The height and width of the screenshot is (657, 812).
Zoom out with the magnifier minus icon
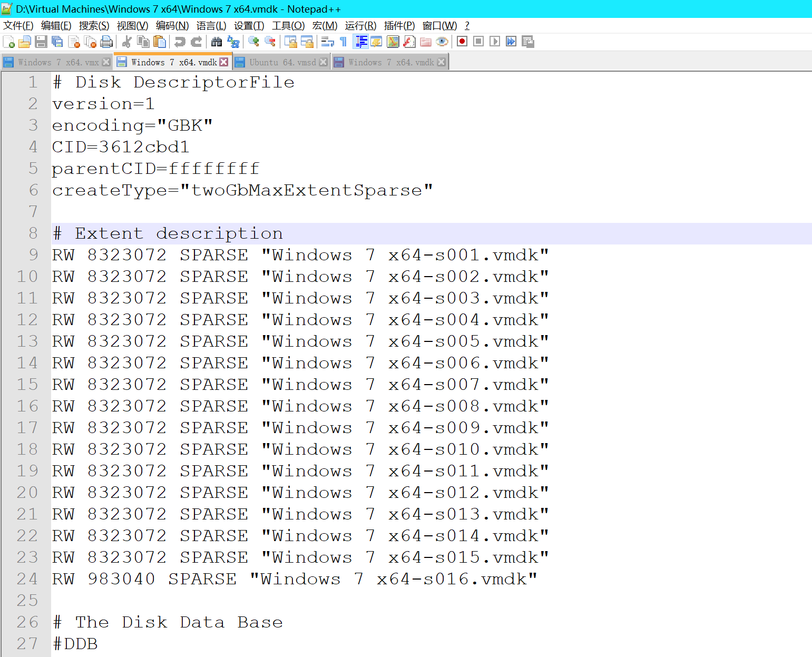tap(270, 42)
